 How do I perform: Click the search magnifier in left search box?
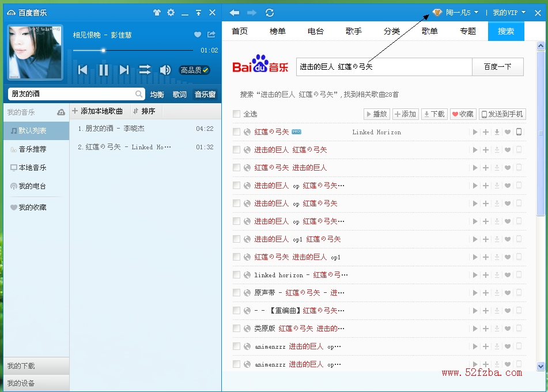coord(139,94)
